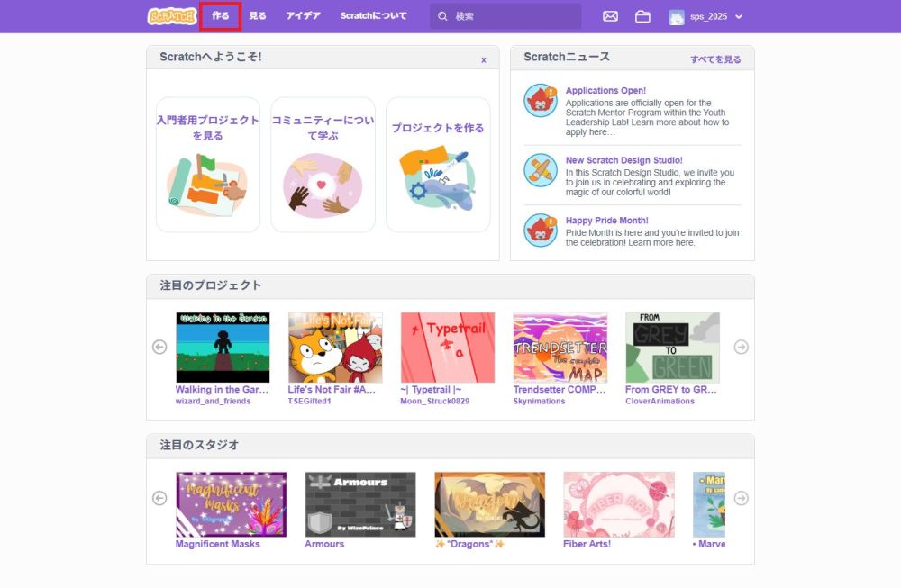
Task: Click ~| Typetrail |~ project title
Action: click(431, 389)
